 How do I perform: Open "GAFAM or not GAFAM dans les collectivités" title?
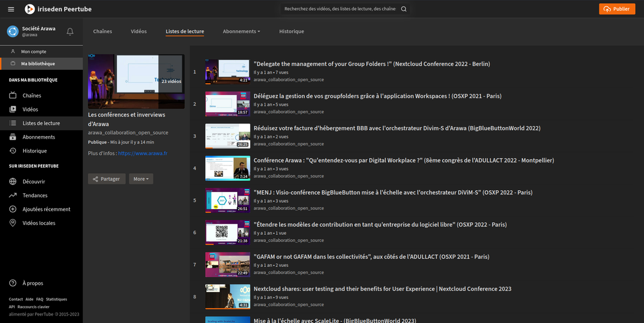point(371,256)
